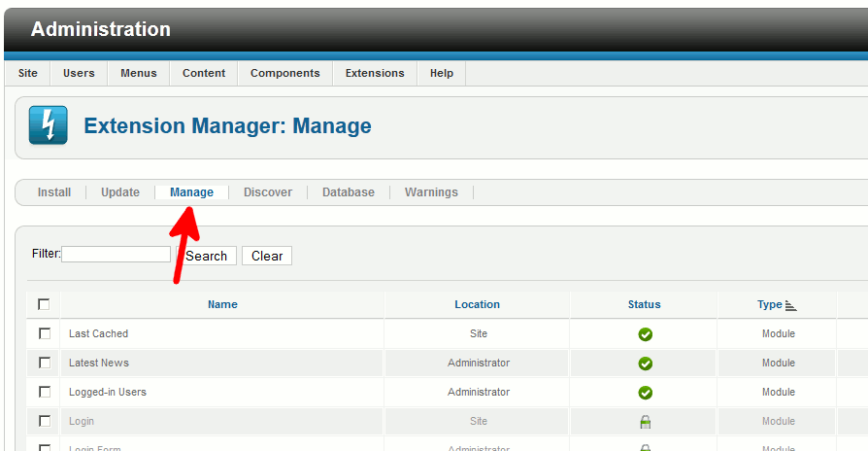Image resolution: width=868 pixels, height=451 pixels.
Task: Select the Last Cached row checkbox
Action: tap(44, 333)
